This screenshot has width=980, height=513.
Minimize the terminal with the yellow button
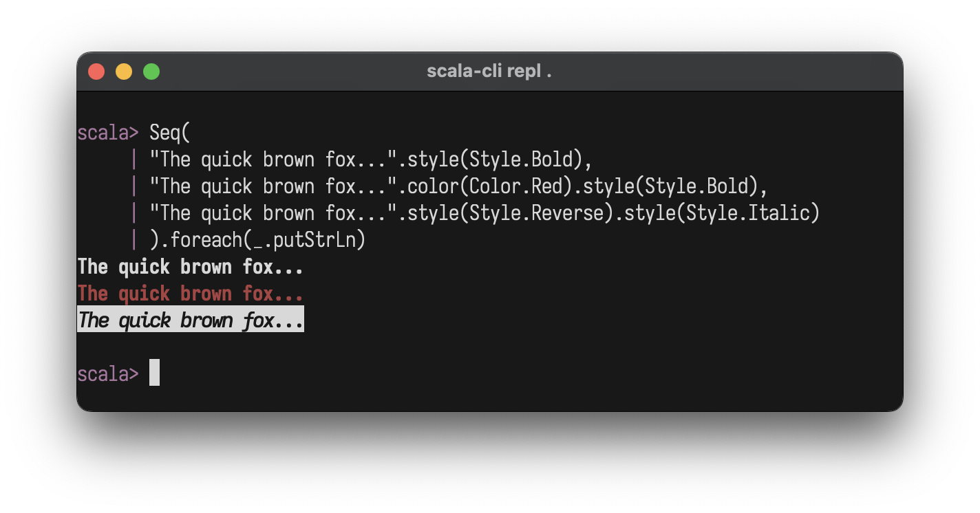click(124, 72)
